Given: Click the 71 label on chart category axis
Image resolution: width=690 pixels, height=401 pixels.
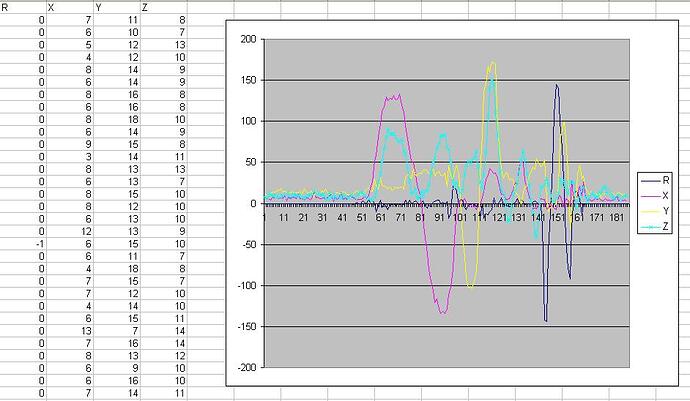Looking at the screenshot, I should [x=400, y=217].
